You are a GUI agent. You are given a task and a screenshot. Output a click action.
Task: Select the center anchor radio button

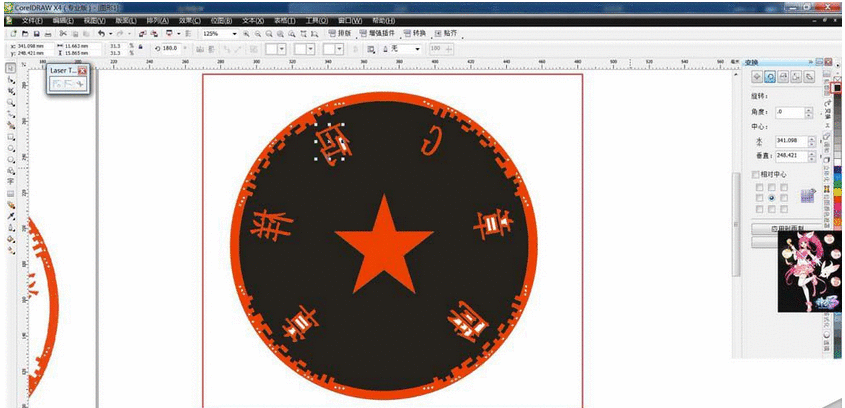click(772, 198)
